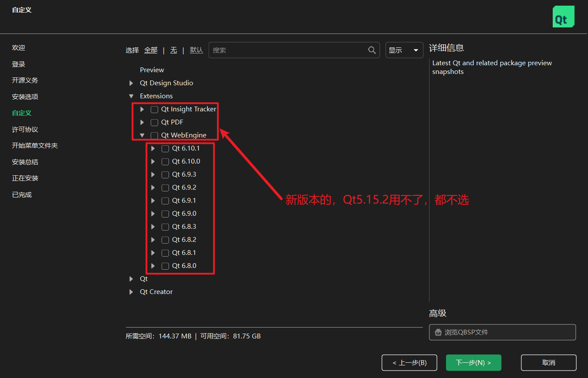Open the 显示 dropdown
The image size is (588, 378).
pos(404,50)
